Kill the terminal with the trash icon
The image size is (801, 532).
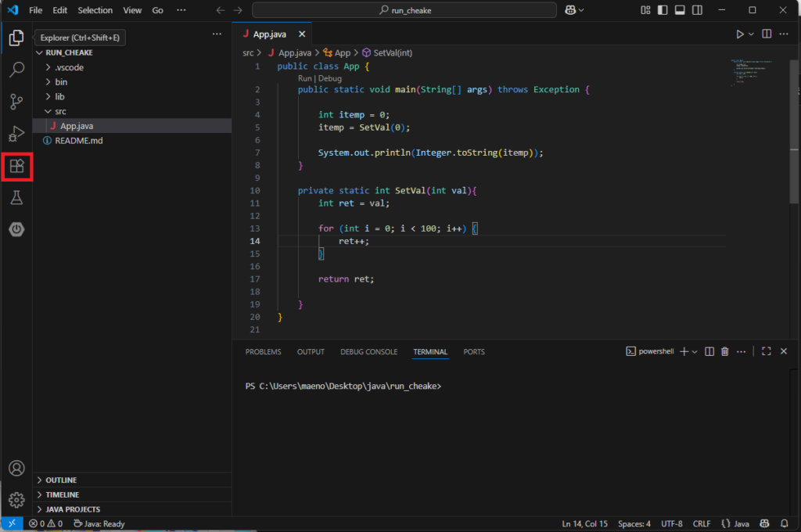click(725, 351)
